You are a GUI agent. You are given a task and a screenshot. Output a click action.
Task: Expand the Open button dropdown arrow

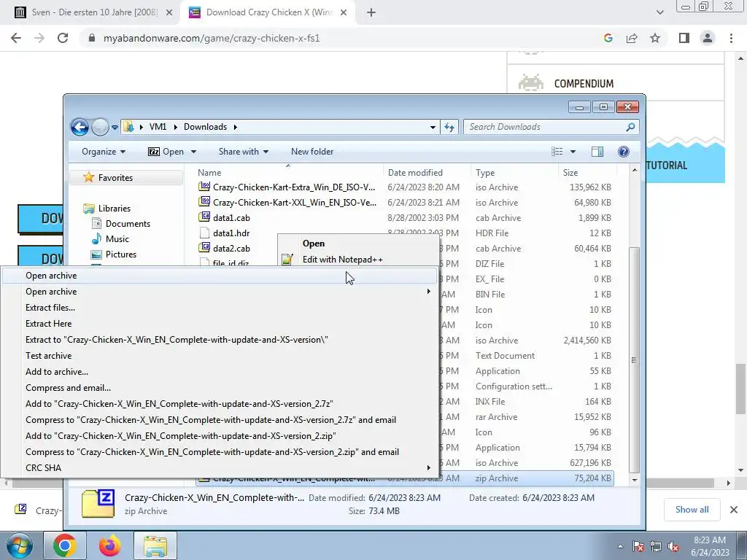[193, 152]
